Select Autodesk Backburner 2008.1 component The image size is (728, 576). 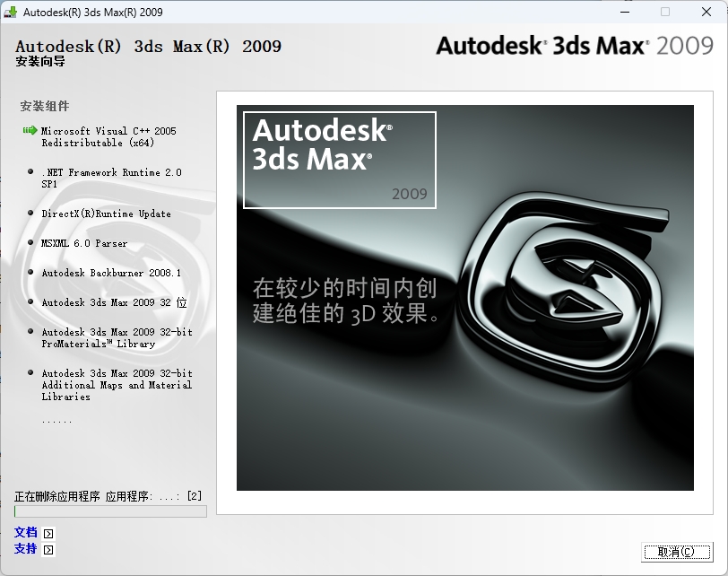(x=111, y=273)
